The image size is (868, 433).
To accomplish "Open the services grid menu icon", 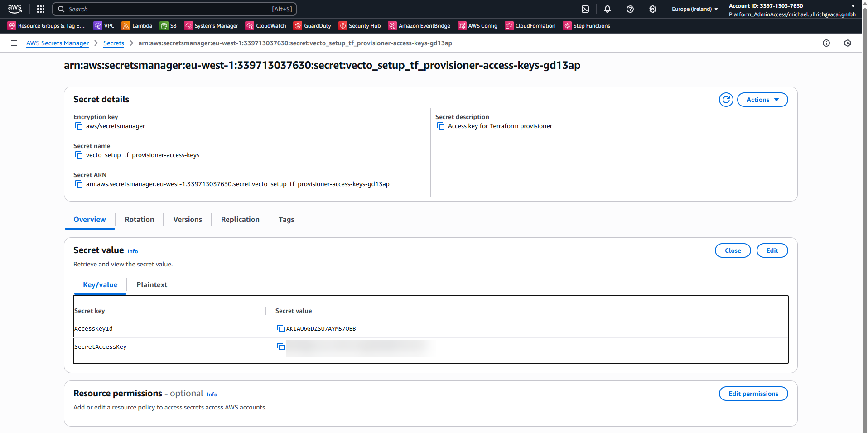I will (41, 9).
